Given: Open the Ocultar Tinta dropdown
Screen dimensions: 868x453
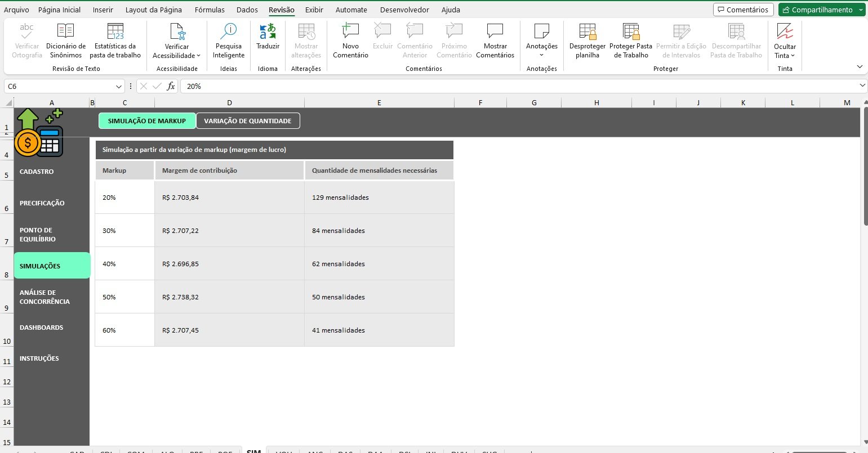Looking at the screenshot, I should click(x=793, y=56).
